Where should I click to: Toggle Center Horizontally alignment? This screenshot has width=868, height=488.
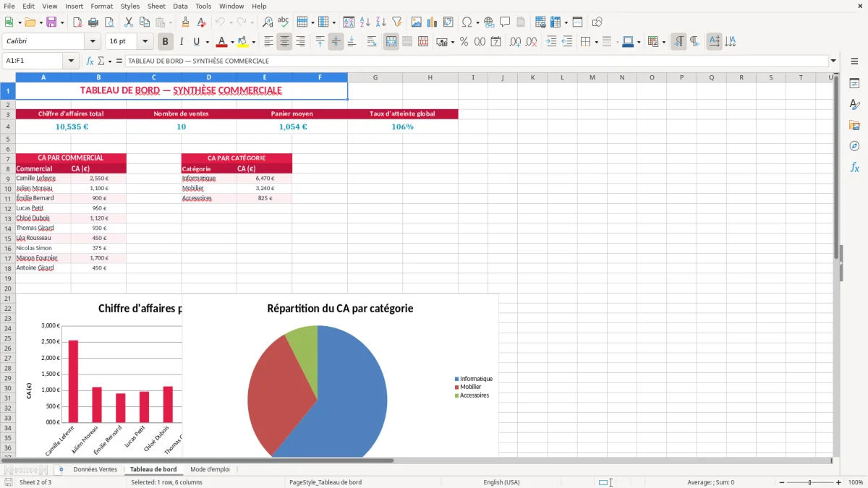284,42
